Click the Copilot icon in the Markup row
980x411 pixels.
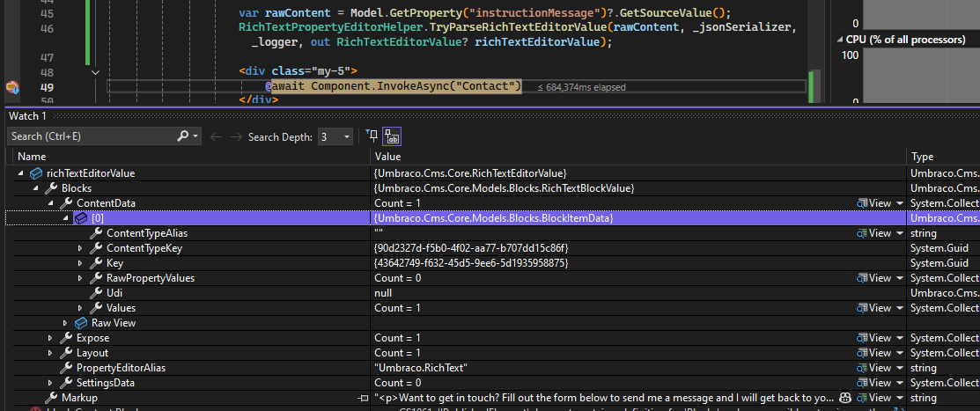coord(844,398)
